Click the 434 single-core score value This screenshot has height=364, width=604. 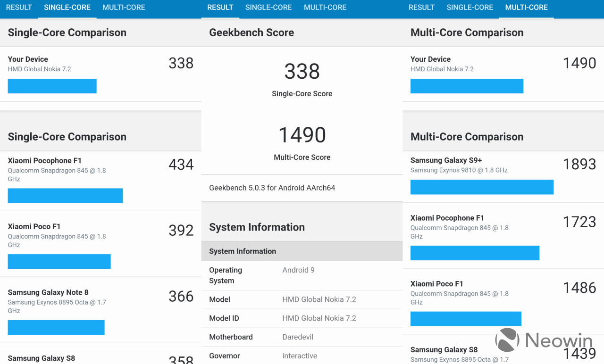pos(181,165)
